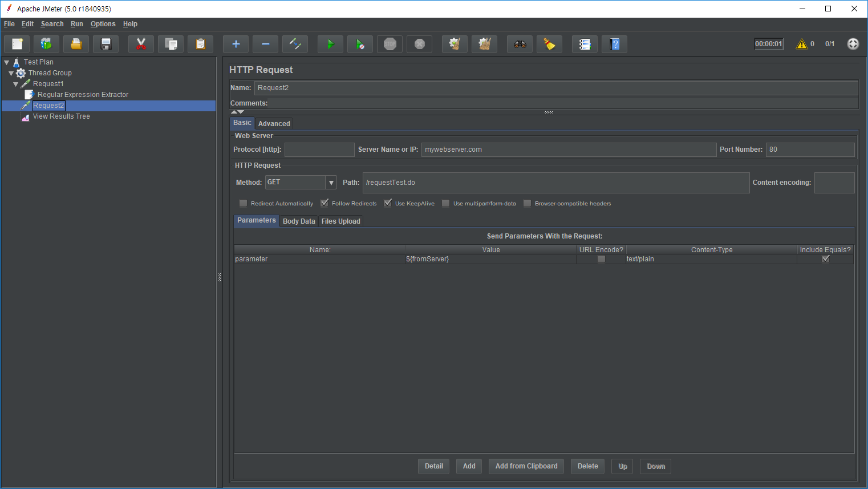This screenshot has height=489, width=868.
Task: Click the warning triangle log icon
Action: (802, 44)
